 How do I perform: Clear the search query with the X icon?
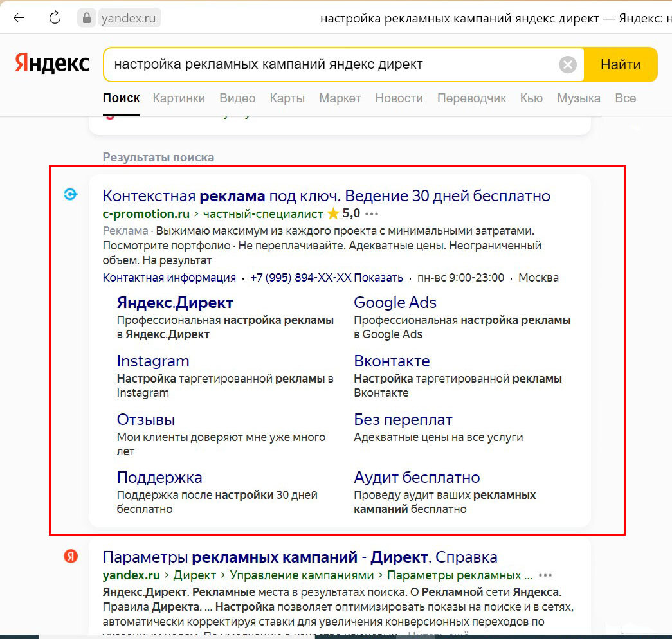coord(567,65)
